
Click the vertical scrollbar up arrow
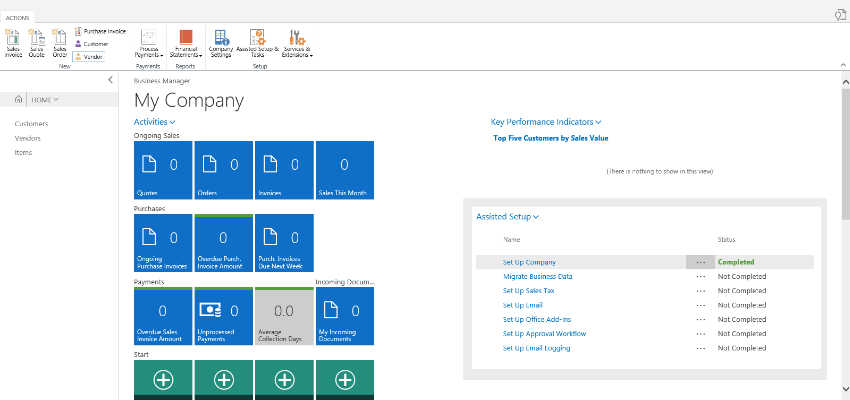point(845,82)
